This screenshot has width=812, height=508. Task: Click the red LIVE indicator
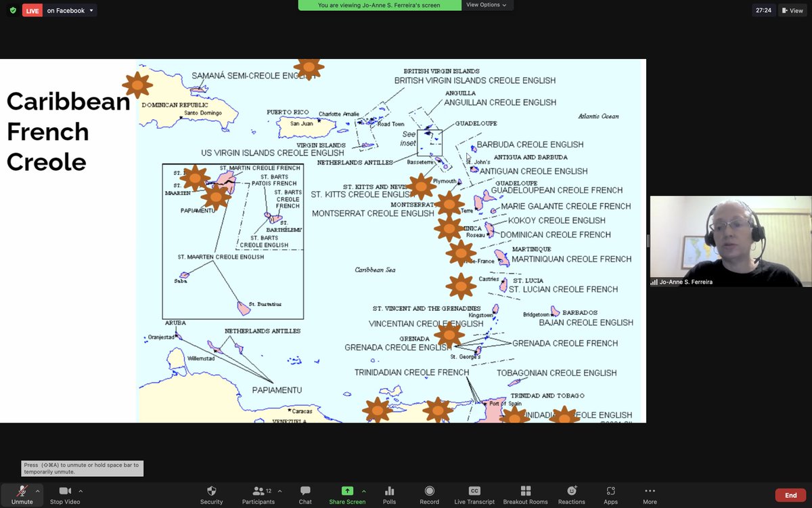(32, 11)
